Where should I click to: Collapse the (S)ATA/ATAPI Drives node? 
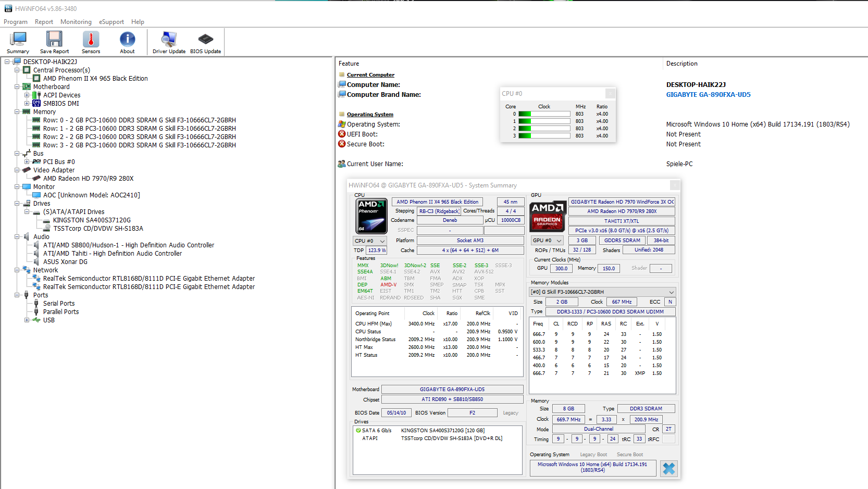(27, 211)
